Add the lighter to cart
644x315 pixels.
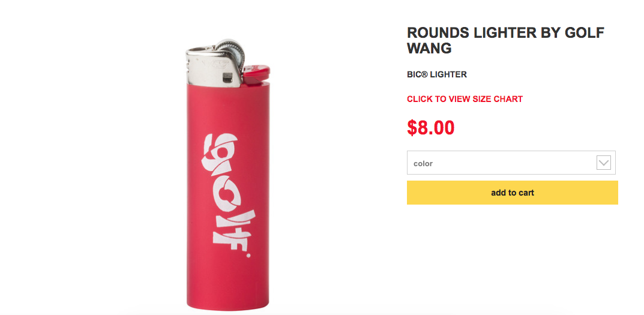pos(512,193)
